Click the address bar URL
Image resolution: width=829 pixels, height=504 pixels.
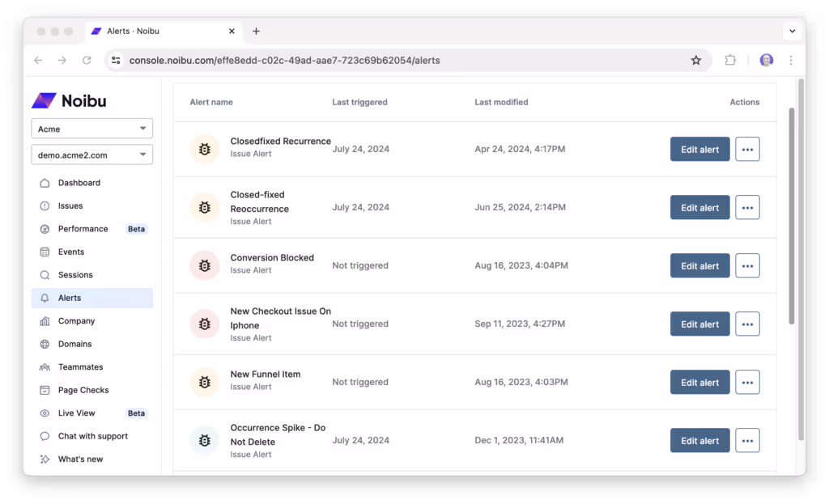284,60
